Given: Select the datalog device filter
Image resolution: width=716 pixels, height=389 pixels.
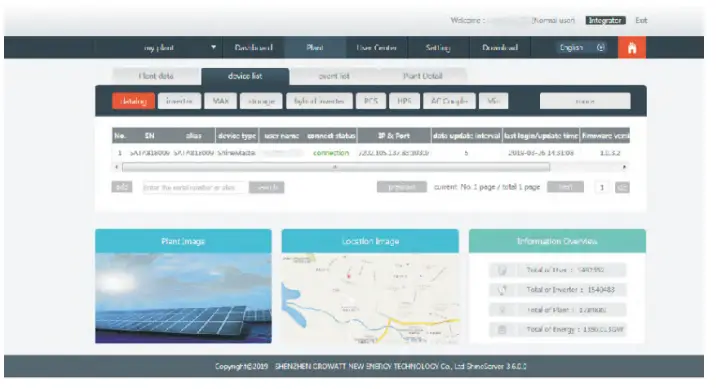Looking at the screenshot, I should click(x=133, y=101).
